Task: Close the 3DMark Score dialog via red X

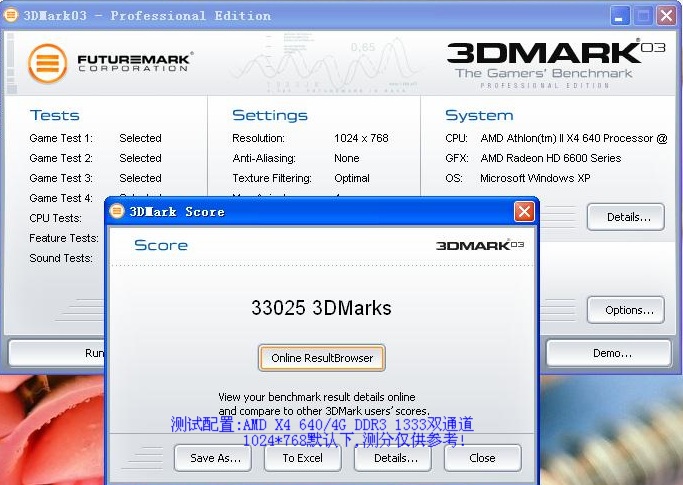Action: 524,212
